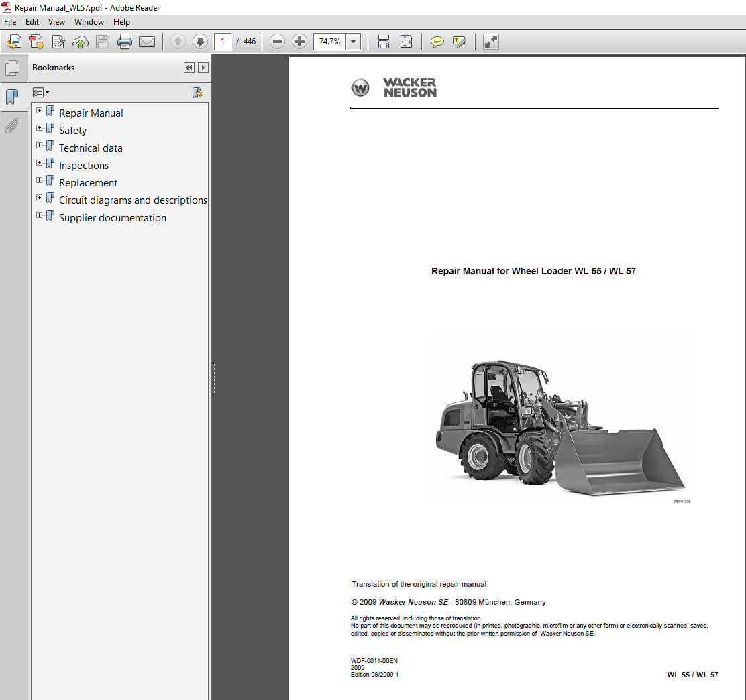Open the Window menu
746x700 pixels.
[x=89, y=21]
